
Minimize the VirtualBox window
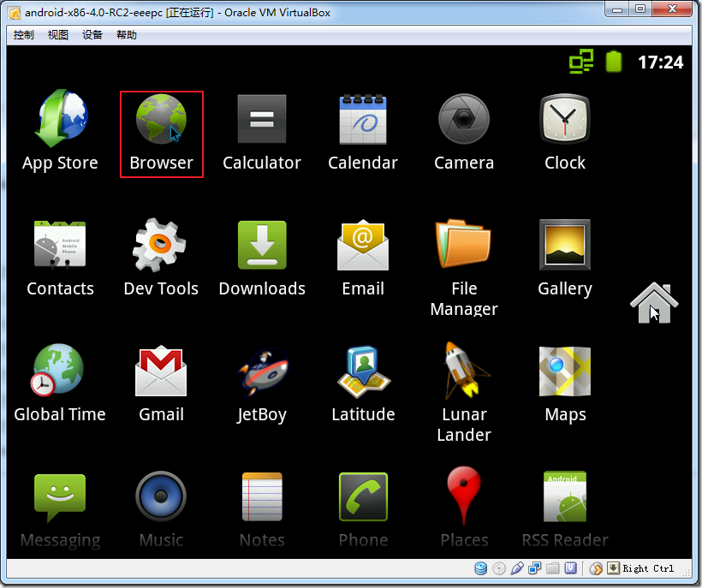click(618, 9)
